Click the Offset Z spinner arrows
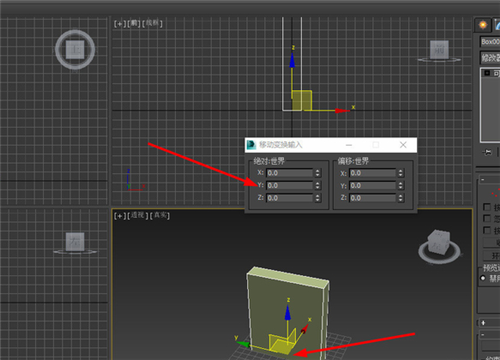500x360 pixels. pyautogui.click(x=401, y=198)
